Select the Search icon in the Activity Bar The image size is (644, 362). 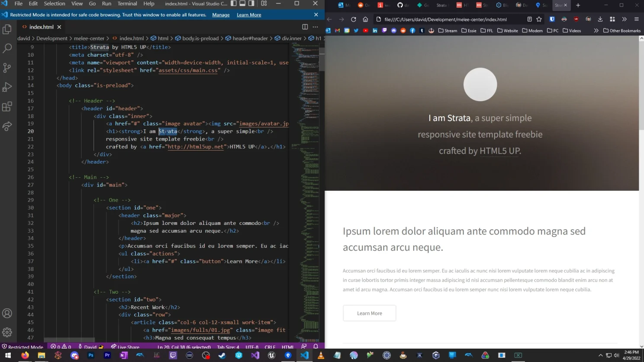coord(6,48)
